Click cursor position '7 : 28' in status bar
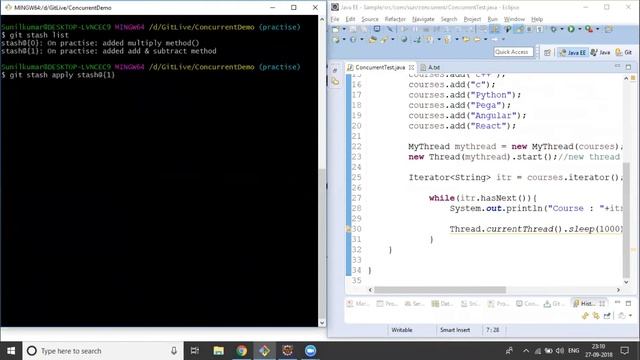This screenshot has height=360, width=640. [492, 330]
